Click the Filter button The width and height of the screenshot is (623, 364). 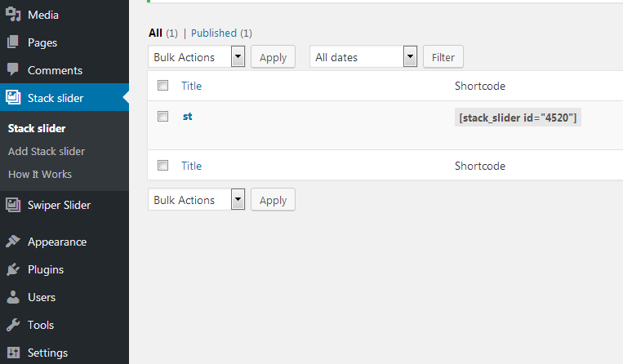(443, 57)
